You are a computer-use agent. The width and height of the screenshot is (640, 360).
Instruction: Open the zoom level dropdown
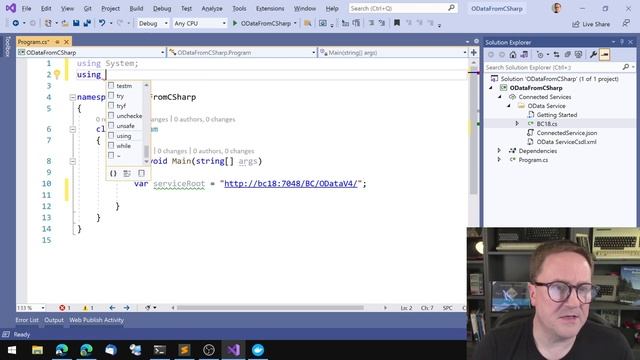tap(43, 308)
